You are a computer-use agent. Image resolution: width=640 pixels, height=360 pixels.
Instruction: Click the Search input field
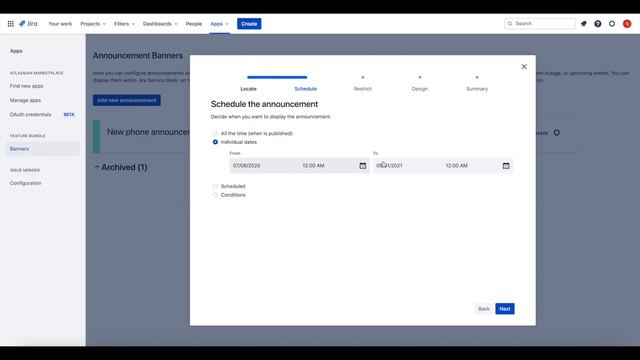[x=540, y=24]
